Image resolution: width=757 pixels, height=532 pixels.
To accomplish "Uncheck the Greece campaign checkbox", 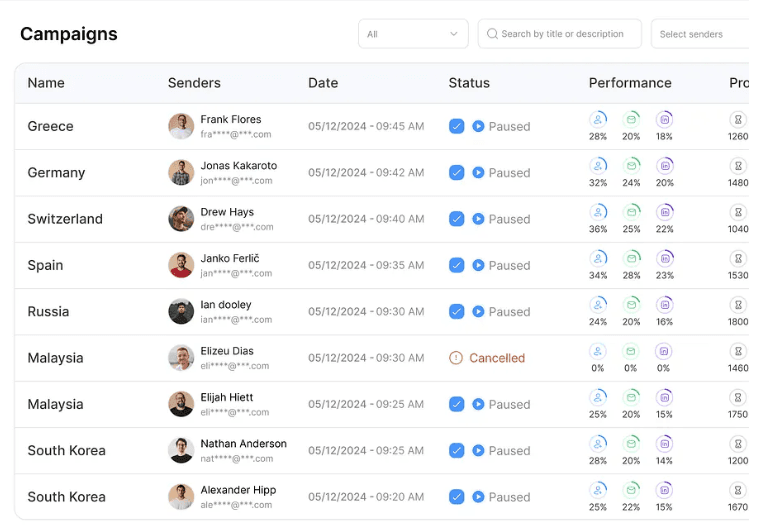I will tap(456, 126).
